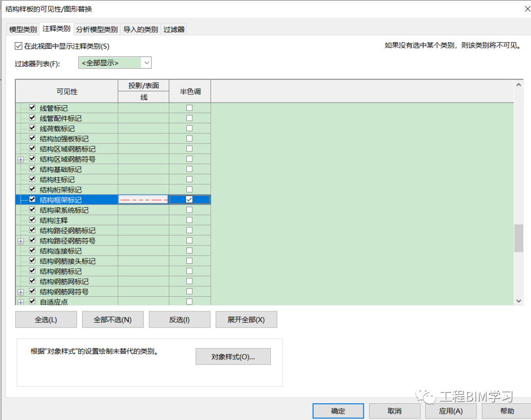This screenshot has width=531, height=420.
Task: Expand the 结构钢筋网符号 tree node
Action: coord(21,292)
